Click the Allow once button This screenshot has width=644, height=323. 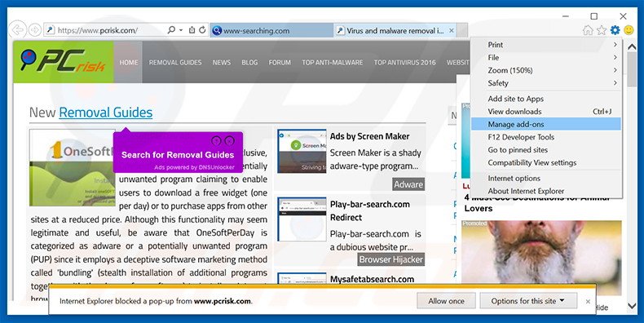(446, 301)
